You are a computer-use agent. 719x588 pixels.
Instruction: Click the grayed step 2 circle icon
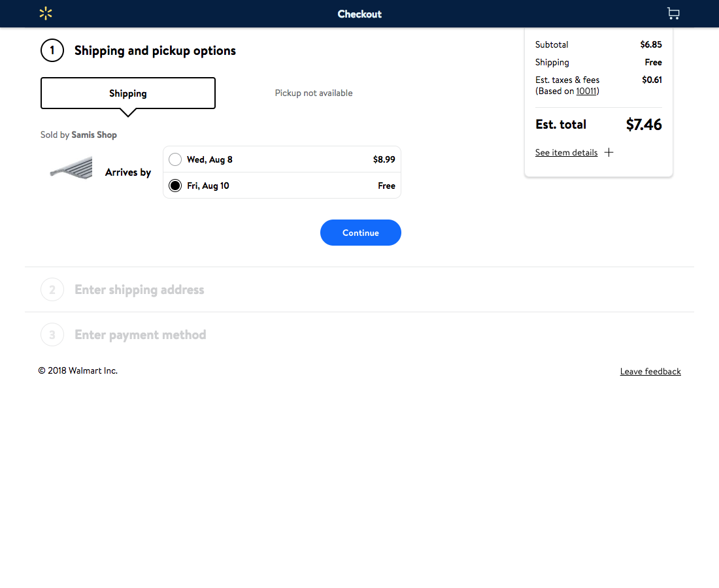[x=52, y=289]
